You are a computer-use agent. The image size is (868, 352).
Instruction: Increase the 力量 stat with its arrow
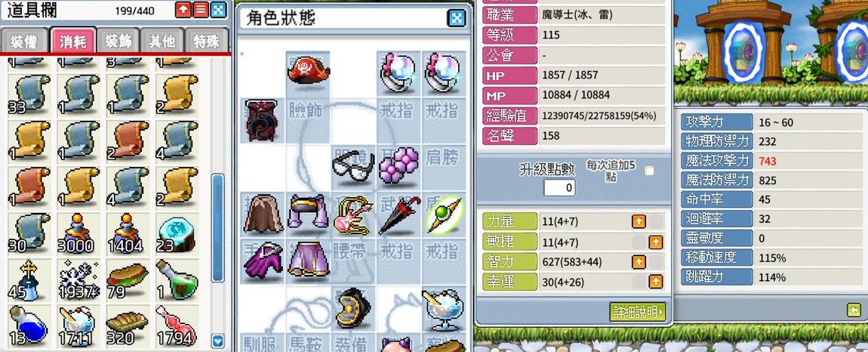point(639,221)
